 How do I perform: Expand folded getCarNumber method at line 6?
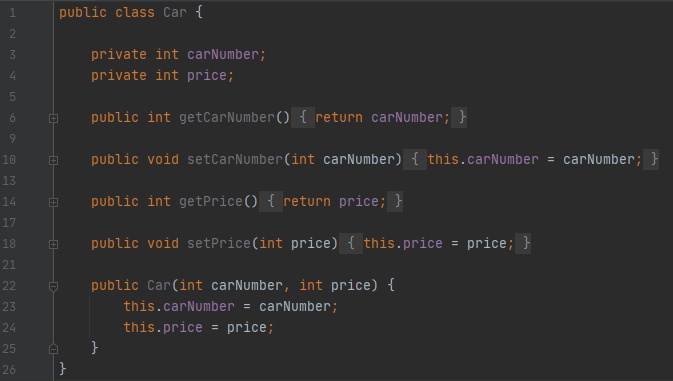point(53,118)
